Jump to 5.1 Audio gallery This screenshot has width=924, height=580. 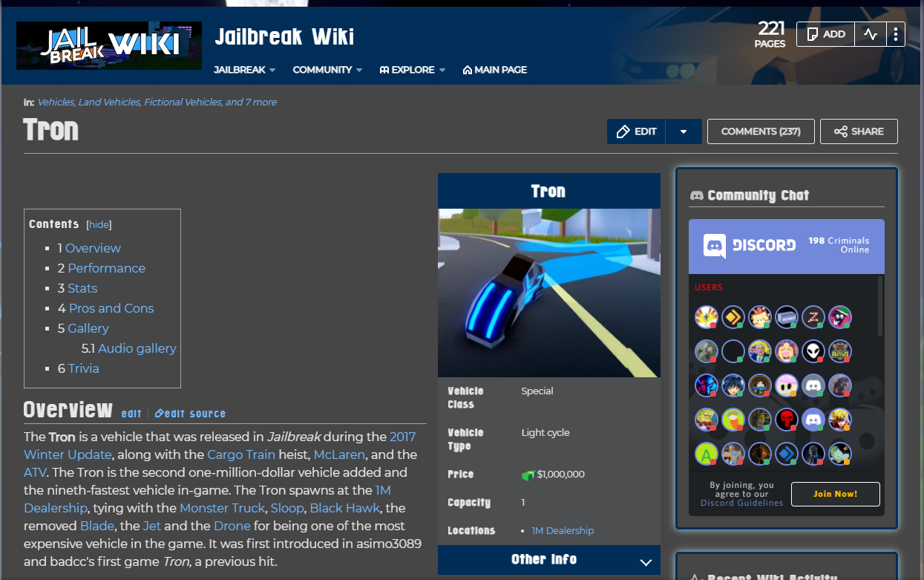point(129,348)
